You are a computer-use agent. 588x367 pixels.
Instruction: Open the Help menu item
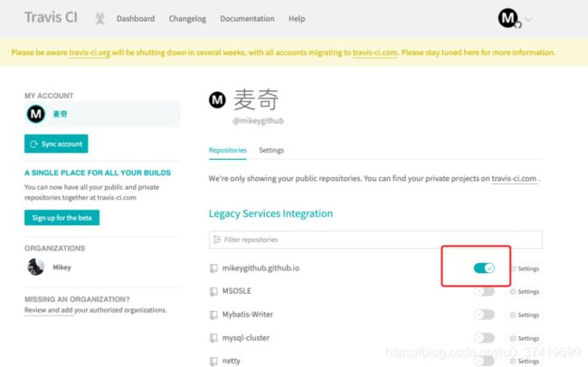[x=297, y=19]
